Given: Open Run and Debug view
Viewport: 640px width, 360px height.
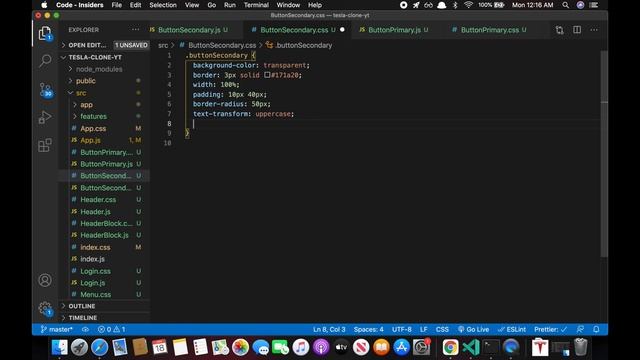Looking at the screenshot, I should tap(45, 118).
